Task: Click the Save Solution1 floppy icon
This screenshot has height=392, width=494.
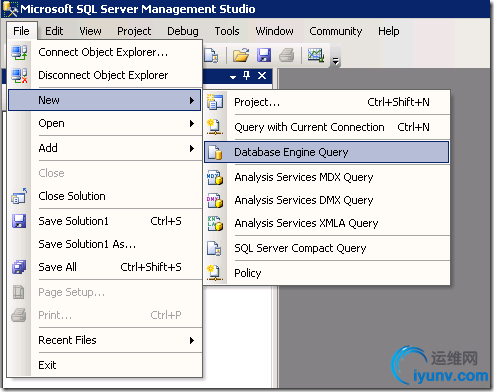Action: click(19, 221)
